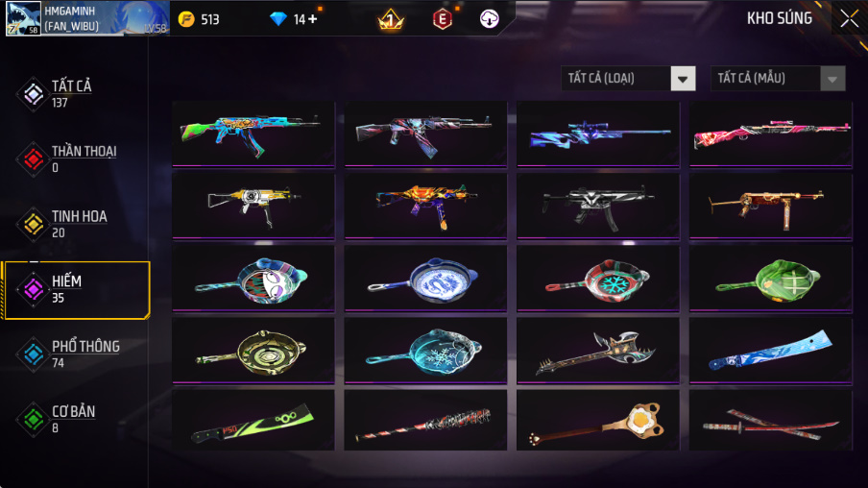This screenshot has height=488, width=868.
Task: Click the gold coin currency icon
Action: (x=186, y=19)
